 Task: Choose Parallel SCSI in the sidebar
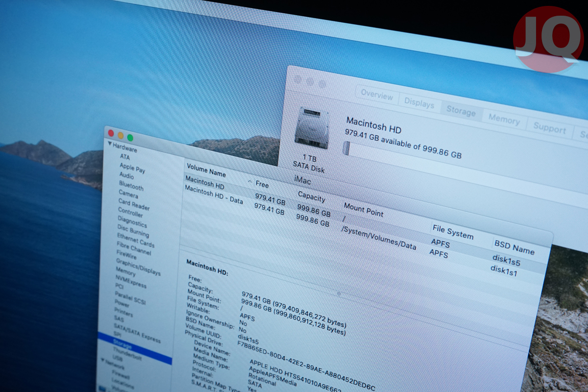tap(130, 298)
